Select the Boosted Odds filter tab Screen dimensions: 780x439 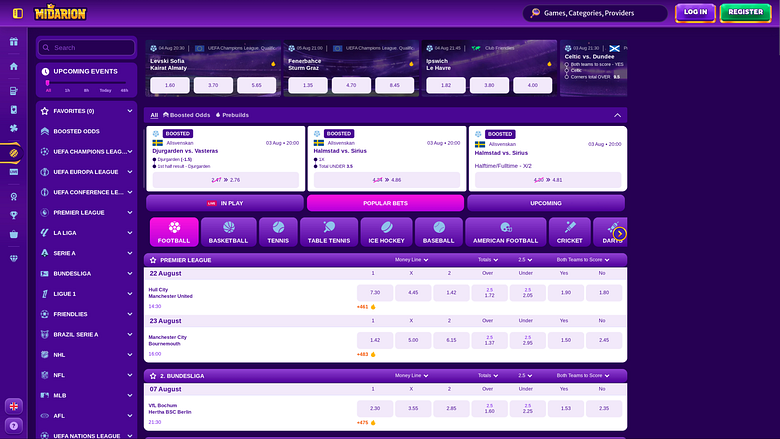coord(187,115)
